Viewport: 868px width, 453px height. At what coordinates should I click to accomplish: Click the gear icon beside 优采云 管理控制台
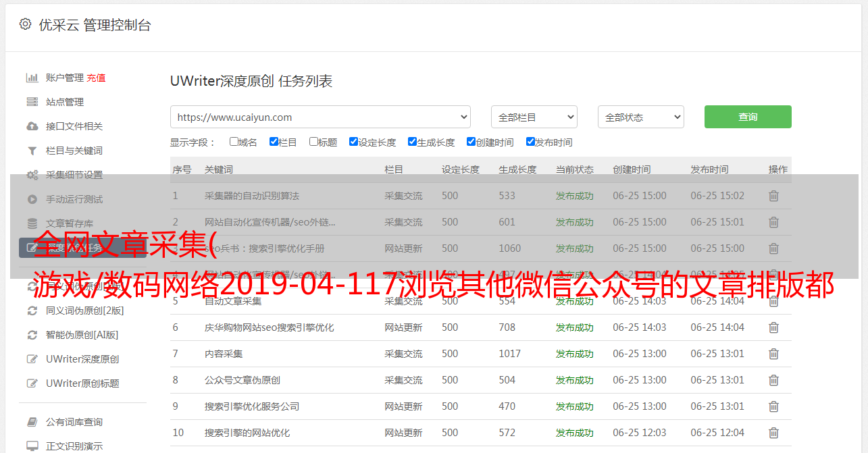pyautogui.click(x=25, y=24)
